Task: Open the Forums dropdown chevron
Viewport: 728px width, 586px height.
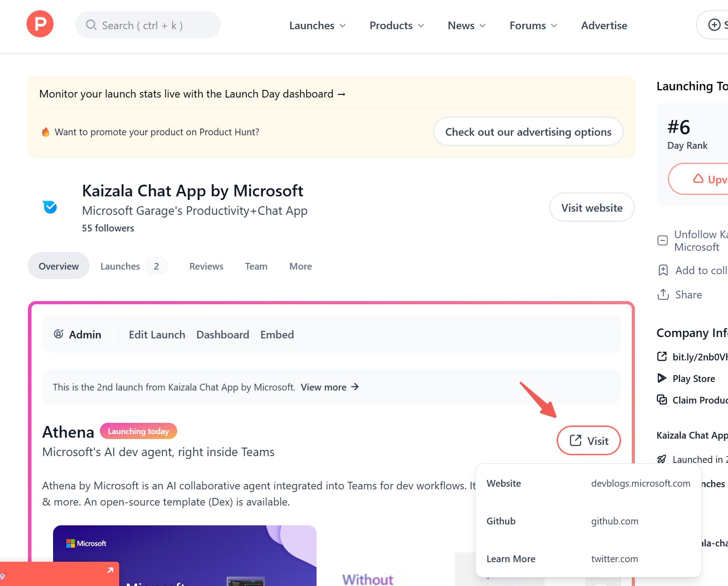Action: point(554,26)
